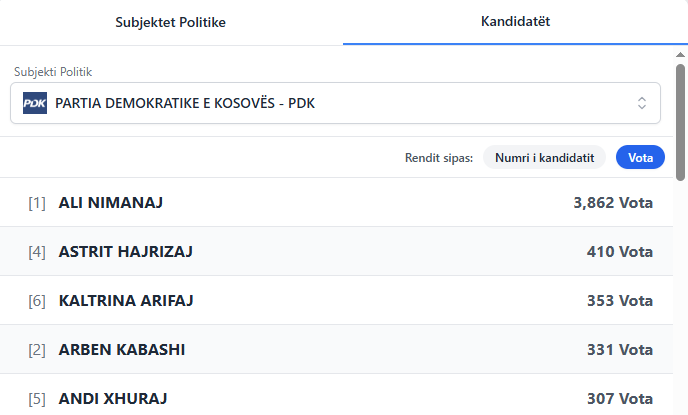Click the up-down chevron in party selector
This screenshot has width=688, height=415.
[x=642, y=103]
